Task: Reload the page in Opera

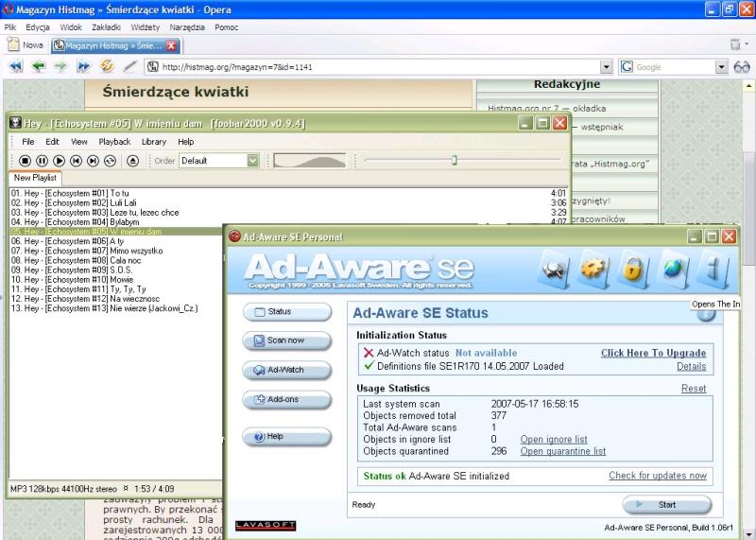Action: click(107, 65)
